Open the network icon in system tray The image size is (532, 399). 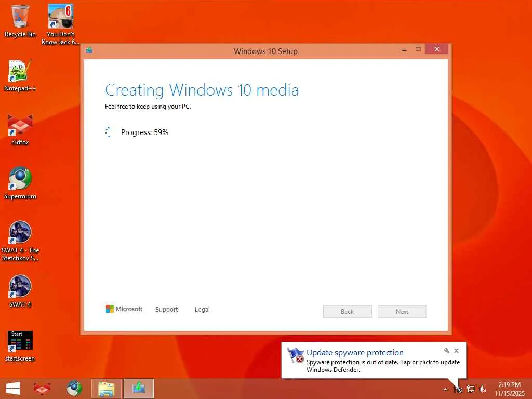471,389
